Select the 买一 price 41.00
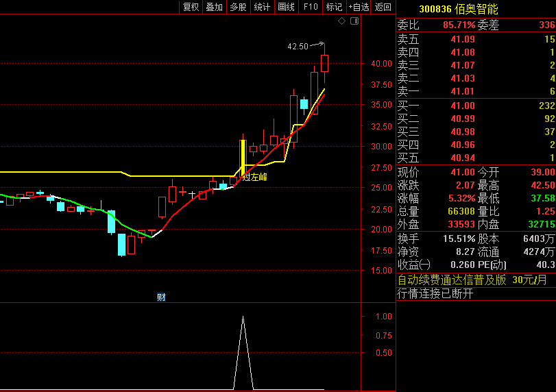Screen dimensions: 556x392 463,106
